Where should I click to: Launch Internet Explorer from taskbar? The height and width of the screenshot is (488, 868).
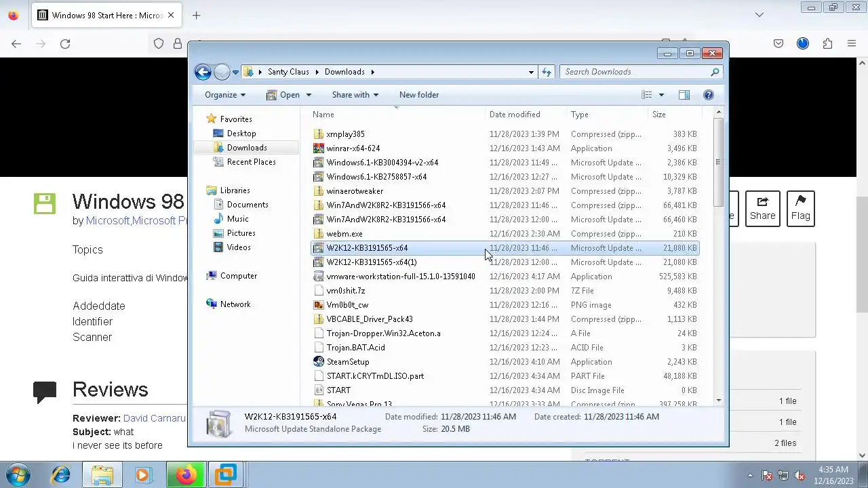click(61, 474)
